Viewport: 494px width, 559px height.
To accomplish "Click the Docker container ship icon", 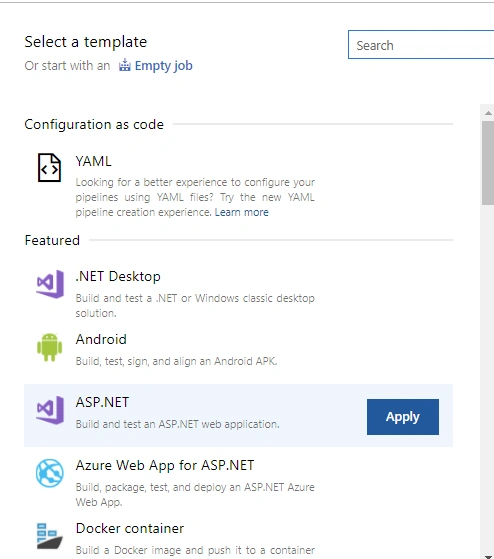I will 50,536.
